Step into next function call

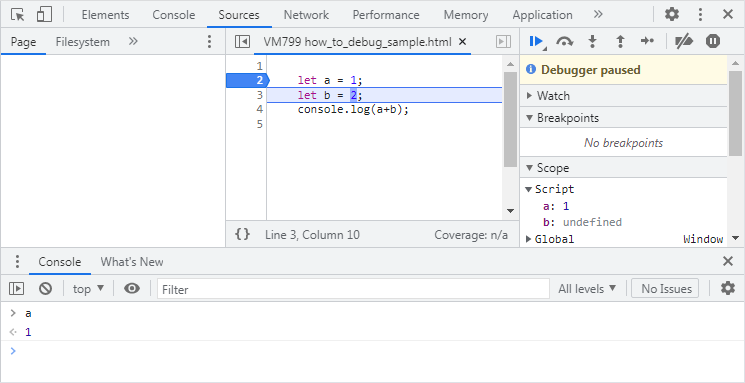592,41
